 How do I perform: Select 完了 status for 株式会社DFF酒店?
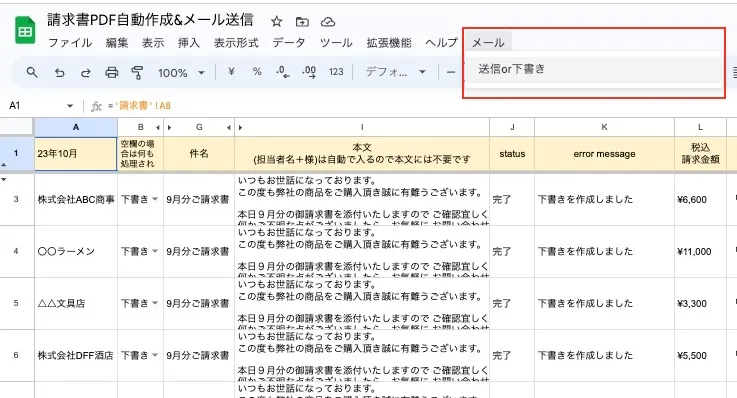click(512, 356)
